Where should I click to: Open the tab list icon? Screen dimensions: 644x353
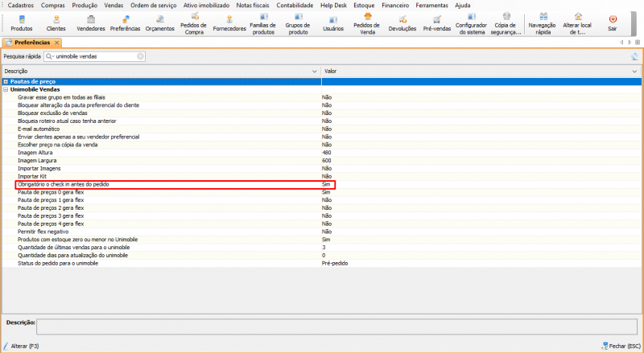tap(638, 43)
